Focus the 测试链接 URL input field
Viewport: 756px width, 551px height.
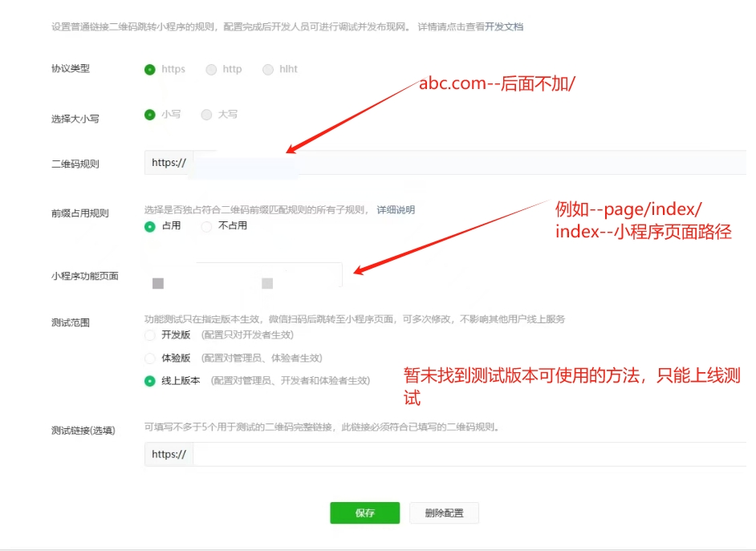pos(469,454)
